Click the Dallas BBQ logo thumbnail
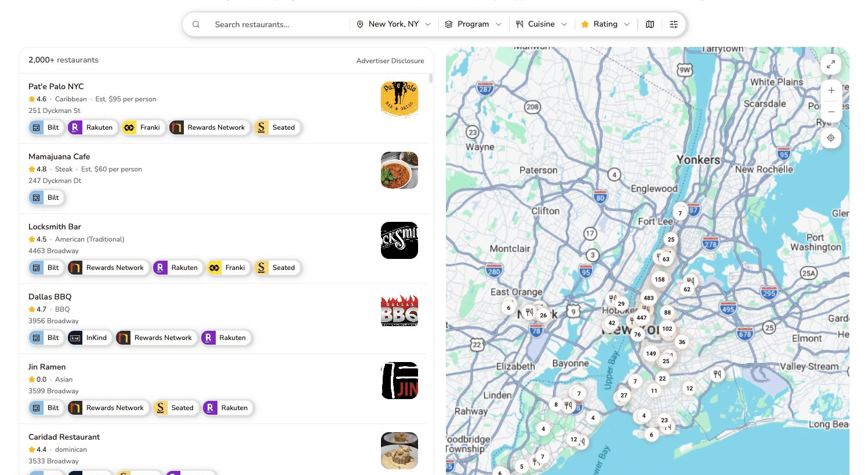The height and width of the screenshot is (475, 868). click(400, 310)
